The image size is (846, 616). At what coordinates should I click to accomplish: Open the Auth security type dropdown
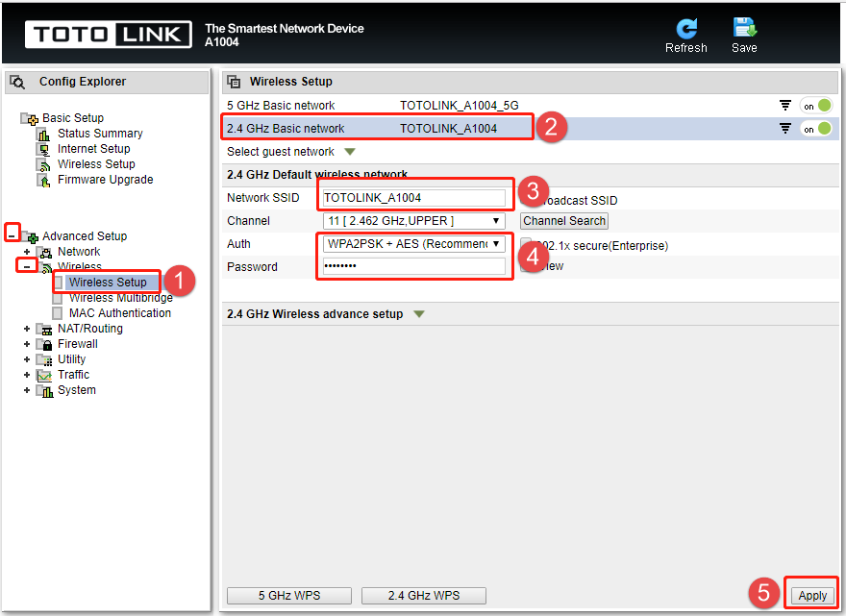click(413, 244)
